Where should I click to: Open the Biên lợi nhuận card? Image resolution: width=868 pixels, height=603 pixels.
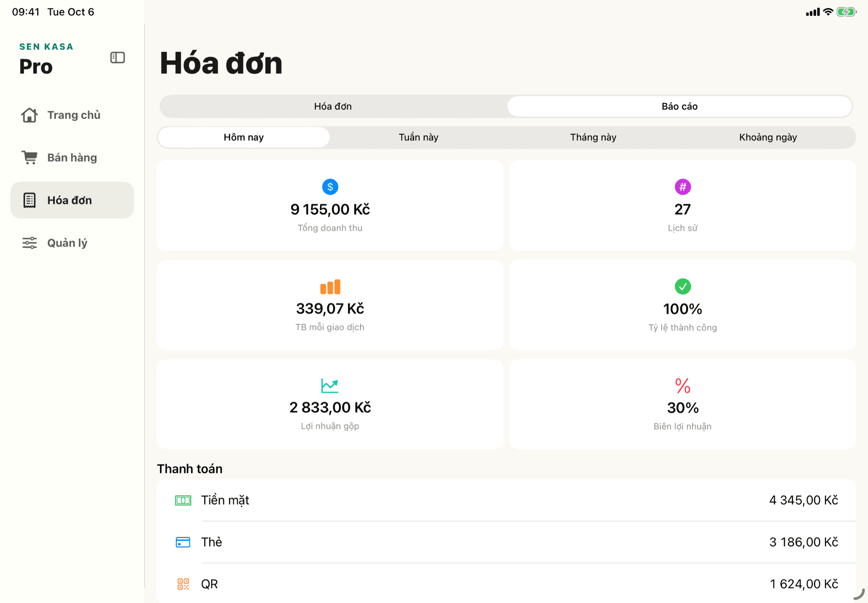(x=683, y=404)
